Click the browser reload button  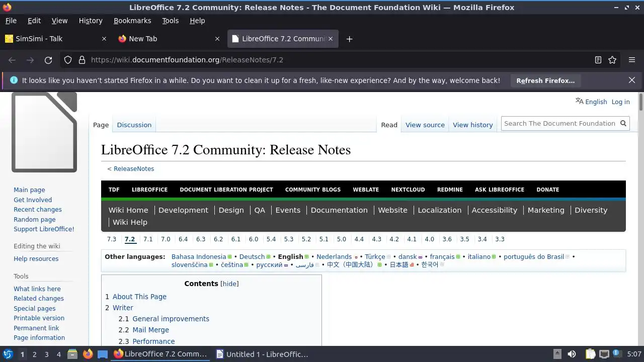pyautogui.click(x=48, y=60)
